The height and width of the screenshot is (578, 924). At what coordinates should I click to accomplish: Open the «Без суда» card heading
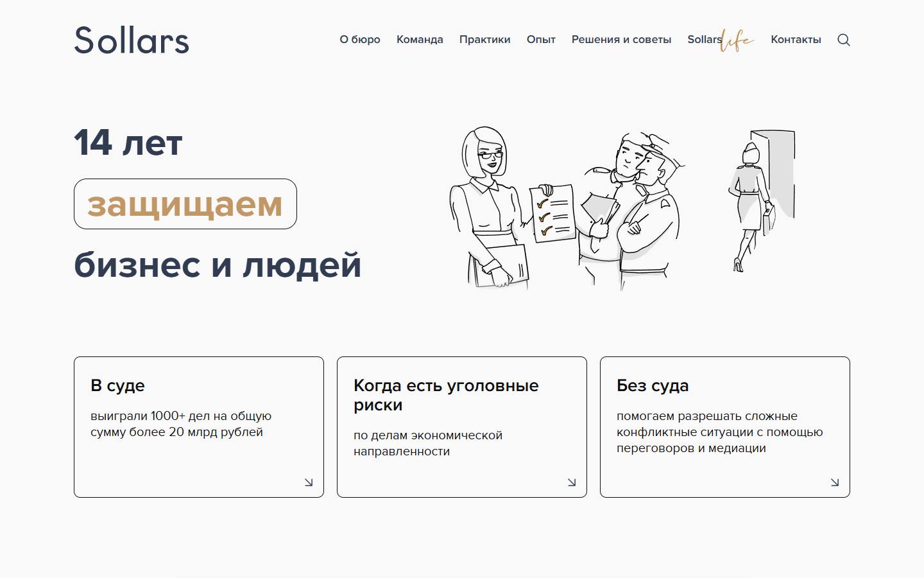[x=653, y=385]
